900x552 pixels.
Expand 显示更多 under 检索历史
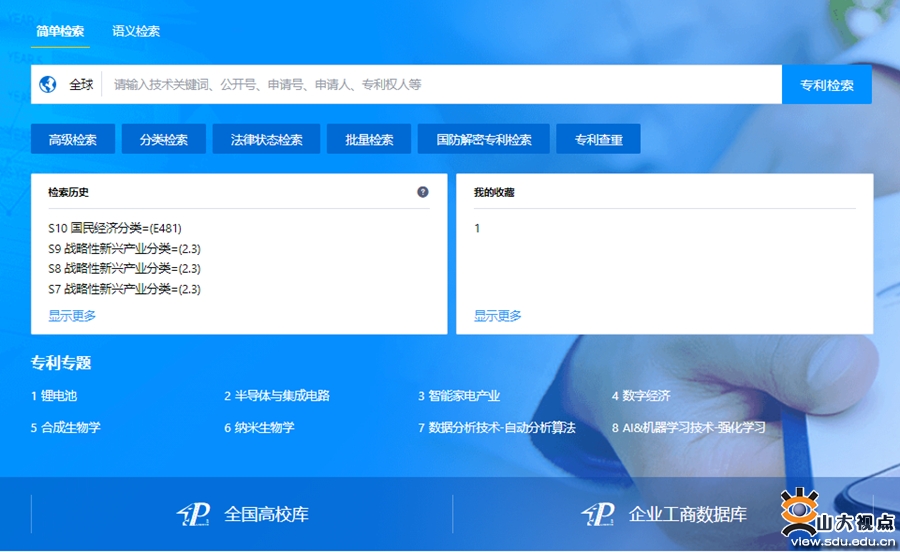tap(72, 316)
